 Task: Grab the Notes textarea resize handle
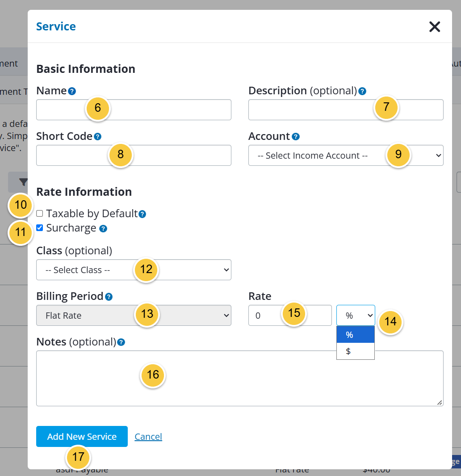[440, 403]
